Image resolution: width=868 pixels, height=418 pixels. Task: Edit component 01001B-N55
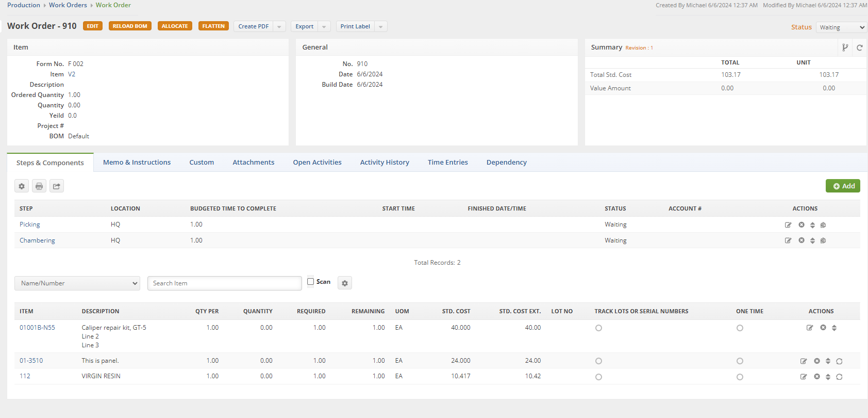(x=810, y=328)
